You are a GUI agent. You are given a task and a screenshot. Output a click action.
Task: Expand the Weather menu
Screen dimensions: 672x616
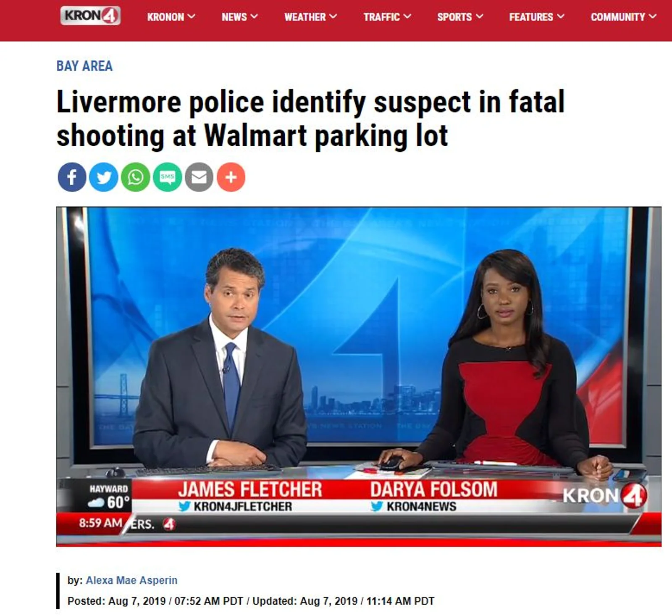(x=310, y=17)
